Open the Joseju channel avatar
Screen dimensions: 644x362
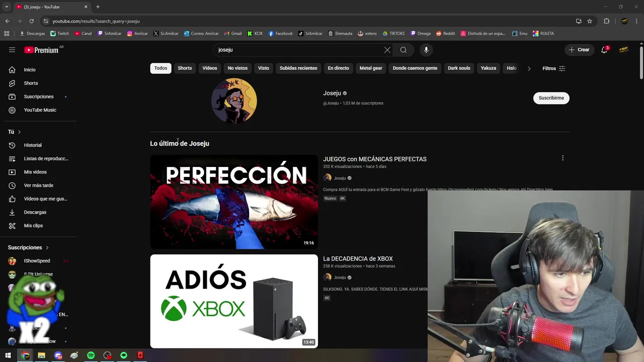[x=234, y=101]
